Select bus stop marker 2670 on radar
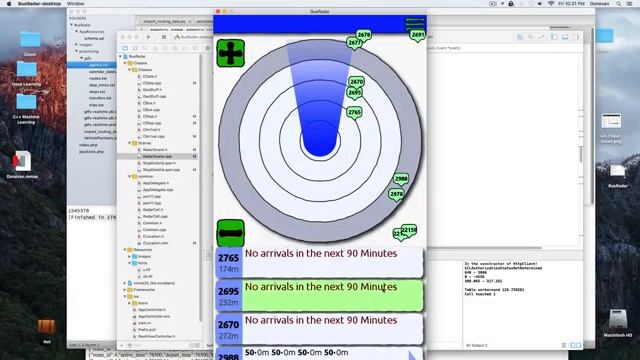Image resolution: width=640 pixels, height=360 pixels. click(356, 82)
